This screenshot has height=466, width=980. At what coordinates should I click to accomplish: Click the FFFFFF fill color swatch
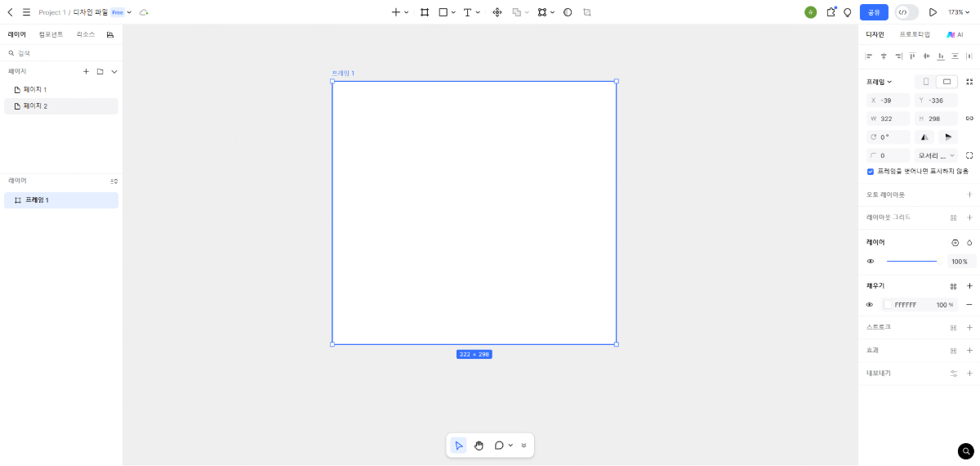[x=889, y=305]
